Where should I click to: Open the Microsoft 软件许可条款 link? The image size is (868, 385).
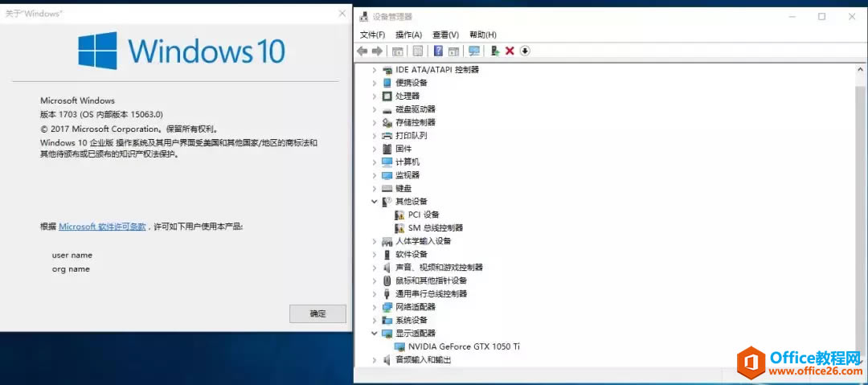(x=102, y=227)
